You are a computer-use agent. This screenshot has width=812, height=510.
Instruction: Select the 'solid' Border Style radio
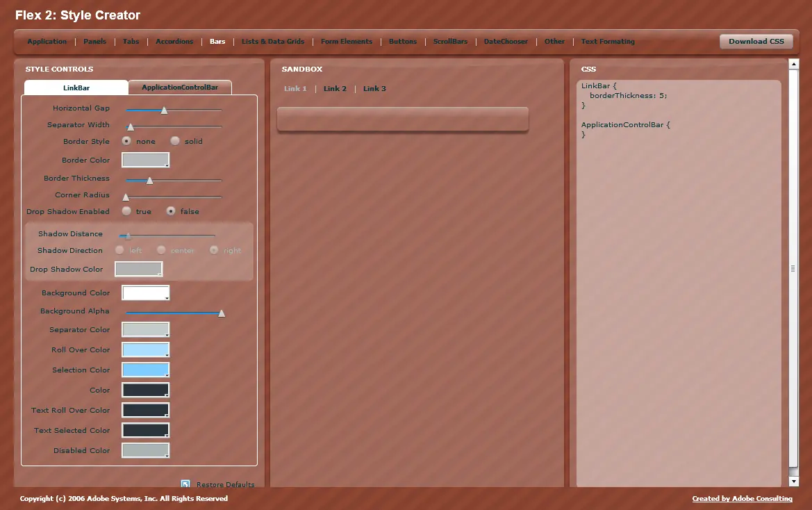point(175,141)
